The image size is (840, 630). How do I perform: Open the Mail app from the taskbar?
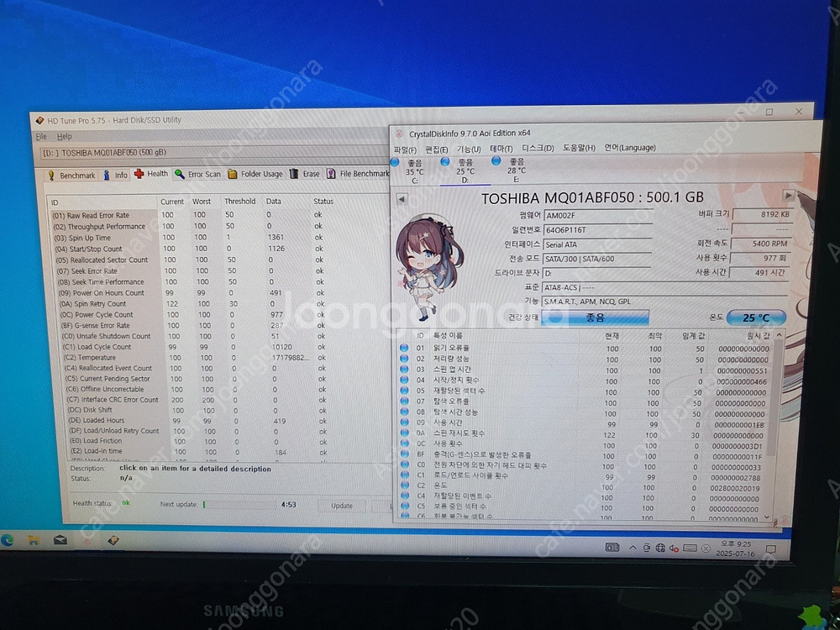[60, 540]
